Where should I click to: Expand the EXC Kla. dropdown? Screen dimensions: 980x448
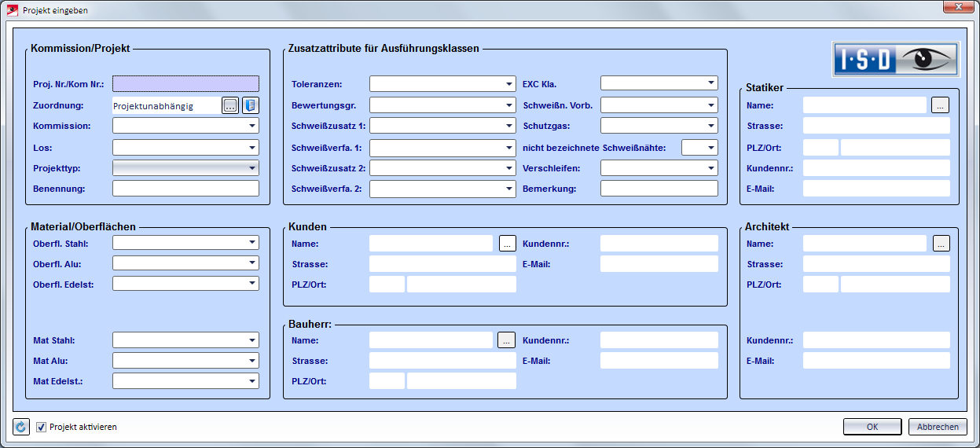[710, 83]
